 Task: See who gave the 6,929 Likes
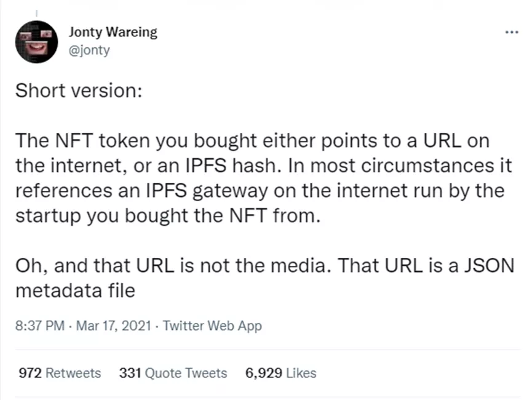[280, 373]
